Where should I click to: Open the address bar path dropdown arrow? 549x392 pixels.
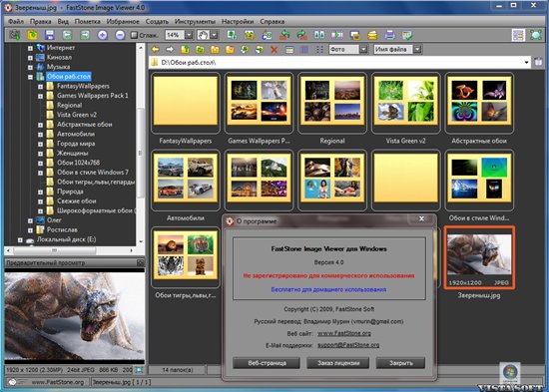click(526, 62)
